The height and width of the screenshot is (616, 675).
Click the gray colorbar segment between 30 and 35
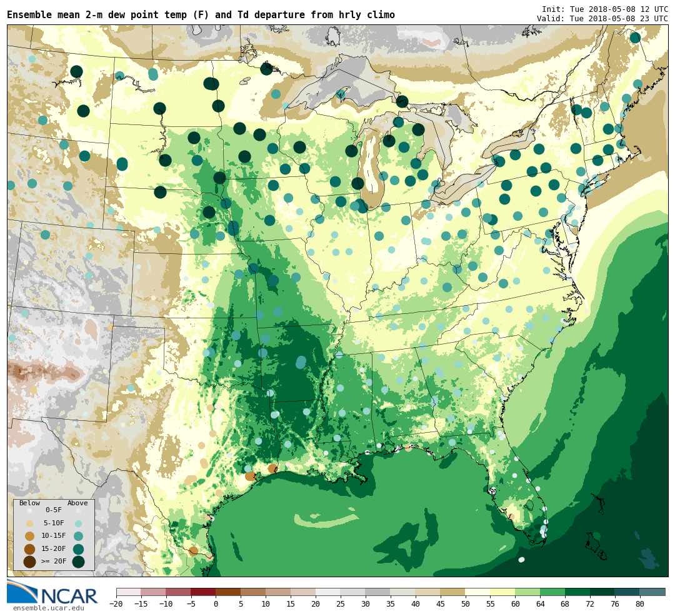point(378,592)
